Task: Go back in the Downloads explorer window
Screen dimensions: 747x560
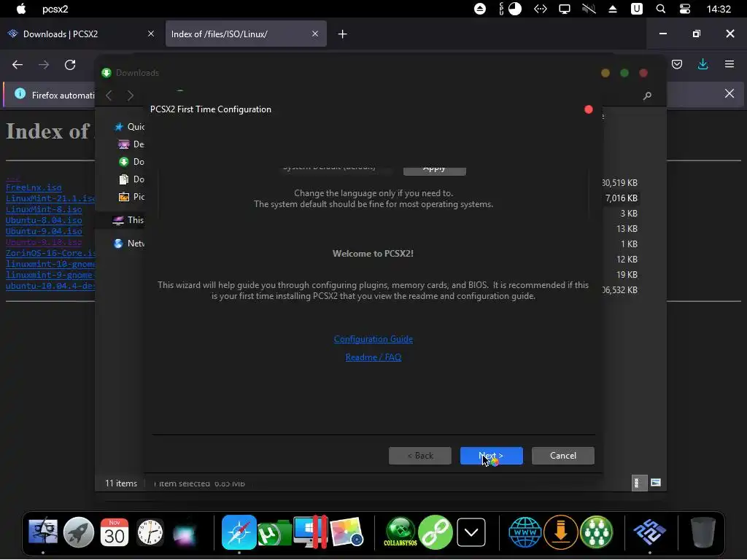Action: tap(109, 96)
